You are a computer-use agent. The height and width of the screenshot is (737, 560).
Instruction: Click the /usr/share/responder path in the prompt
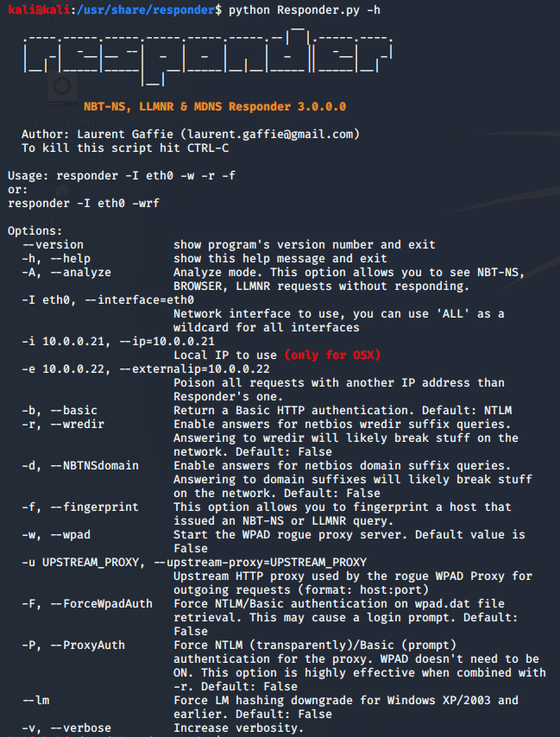click(146, 9)
